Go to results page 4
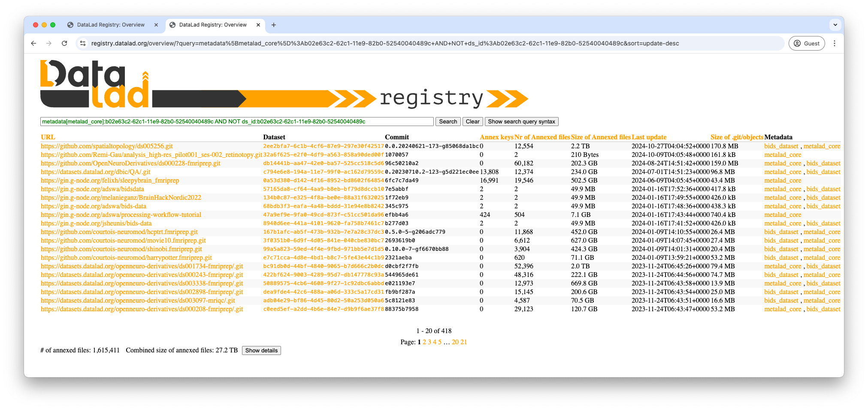Screen dimensions: 868x409 [435, 342]
